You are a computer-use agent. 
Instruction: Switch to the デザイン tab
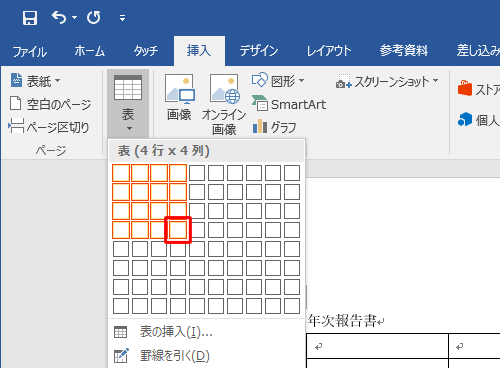pos(259,51)
